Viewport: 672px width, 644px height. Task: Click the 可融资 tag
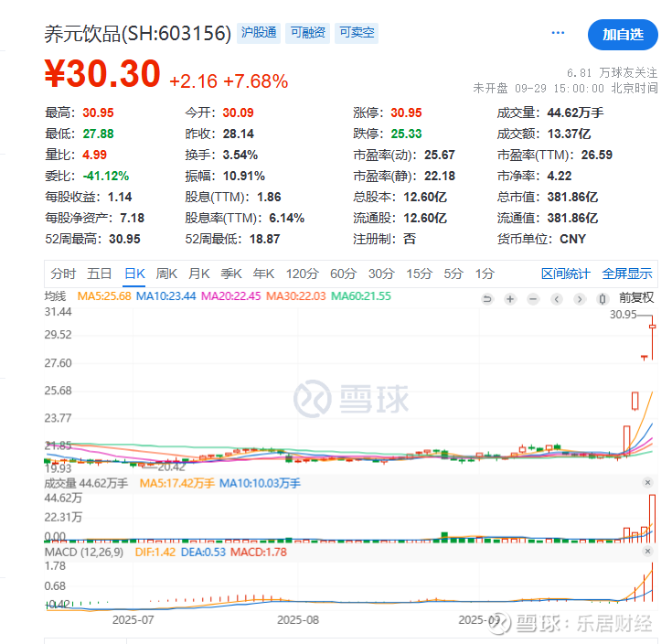coord(308,33)
